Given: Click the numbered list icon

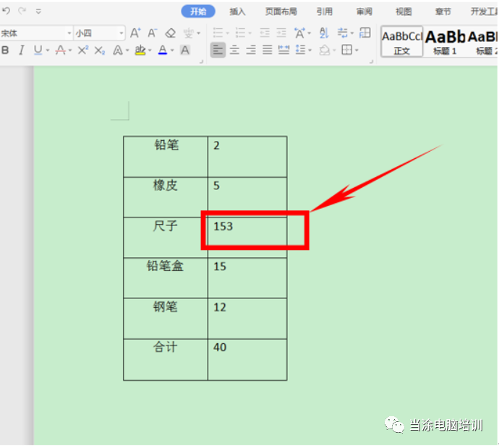Looking at the screenshot, I should (240, 33).
